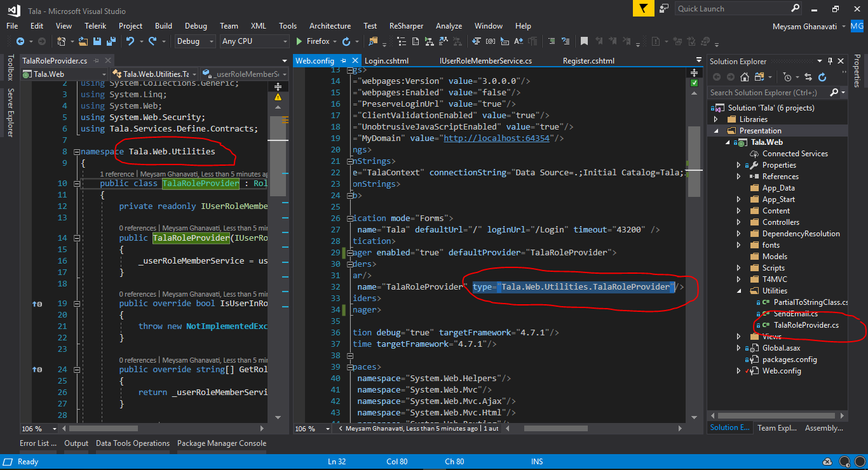
Task: Toggle auto-hide pin on Solution Explorer panel
Action: [830, 61]
